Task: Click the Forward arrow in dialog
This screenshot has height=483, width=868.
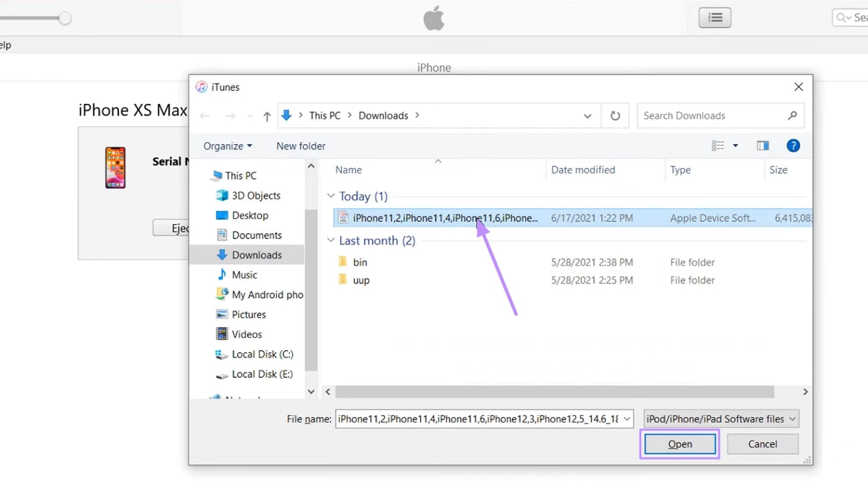Action: click(x=230, y=116)
